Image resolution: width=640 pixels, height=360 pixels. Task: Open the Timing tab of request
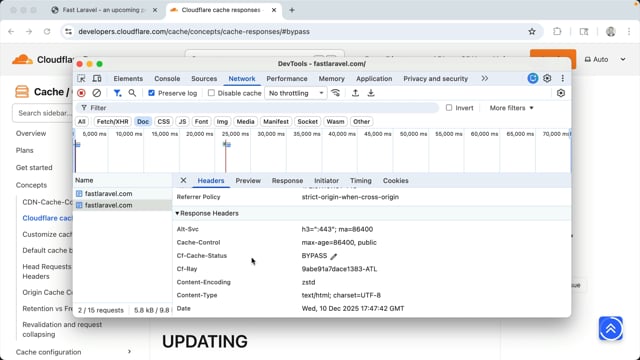point(361,180)
